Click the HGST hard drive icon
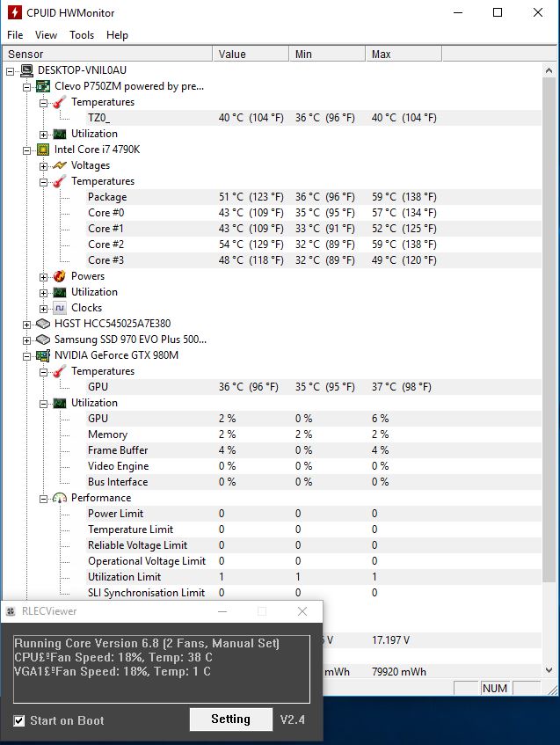 43,324
